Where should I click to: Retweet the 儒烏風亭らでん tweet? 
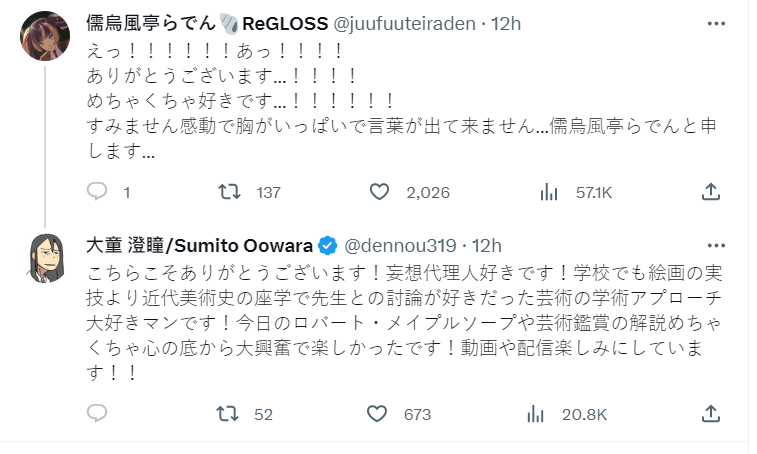pyautogui.click(x=232, y=192)
